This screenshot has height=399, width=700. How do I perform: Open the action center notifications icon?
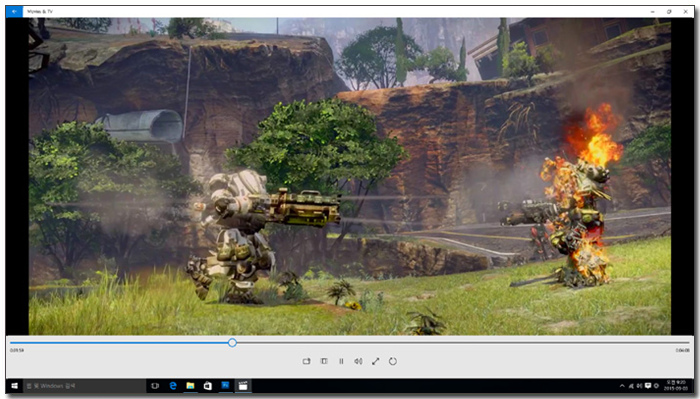point(648,386)
